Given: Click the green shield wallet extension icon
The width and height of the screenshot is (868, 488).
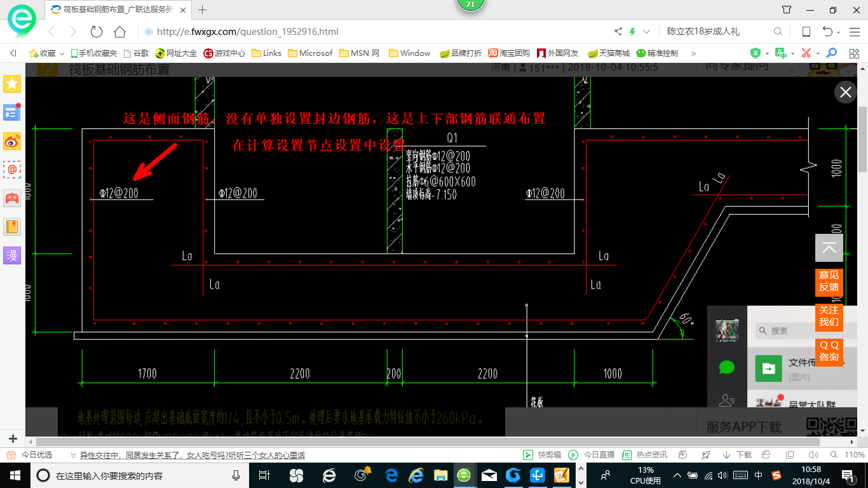Looking at the screenshot, I should coord(756,53).
